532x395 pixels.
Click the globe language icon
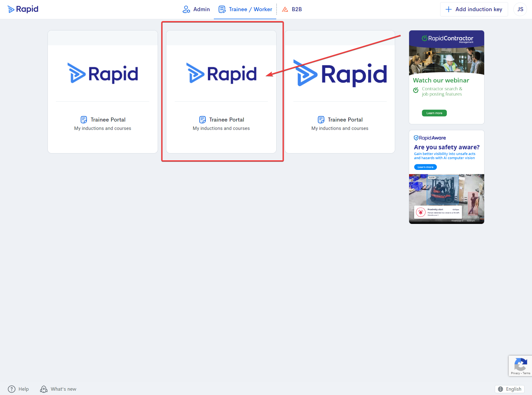click(500, 389)
